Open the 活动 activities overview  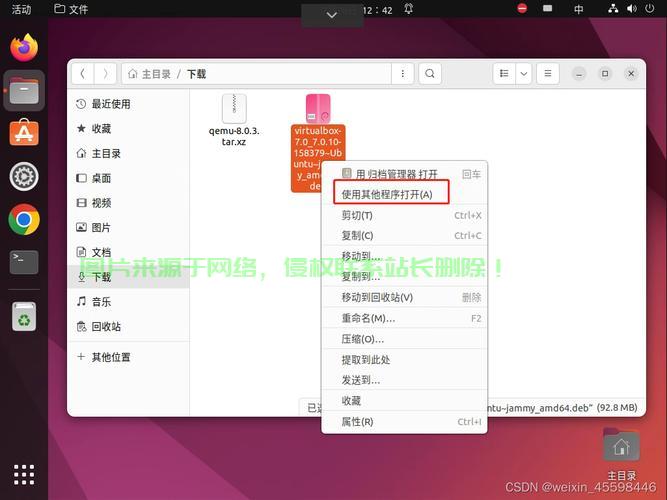[21, 9]
